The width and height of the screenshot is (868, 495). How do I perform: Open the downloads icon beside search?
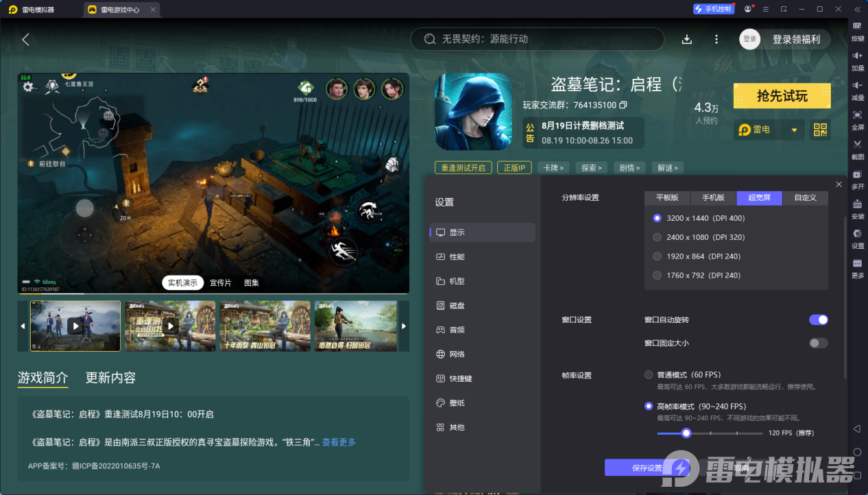point(686,39)
